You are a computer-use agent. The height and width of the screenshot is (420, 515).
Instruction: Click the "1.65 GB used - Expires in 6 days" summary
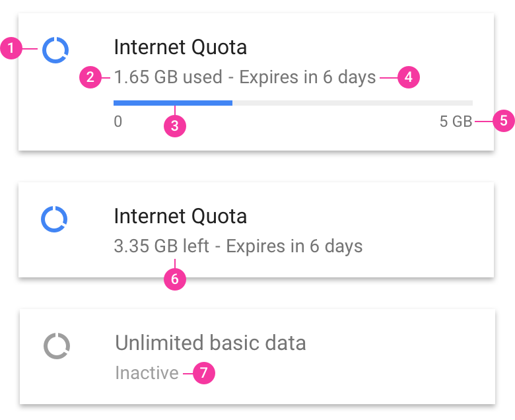tap(244, 77)
